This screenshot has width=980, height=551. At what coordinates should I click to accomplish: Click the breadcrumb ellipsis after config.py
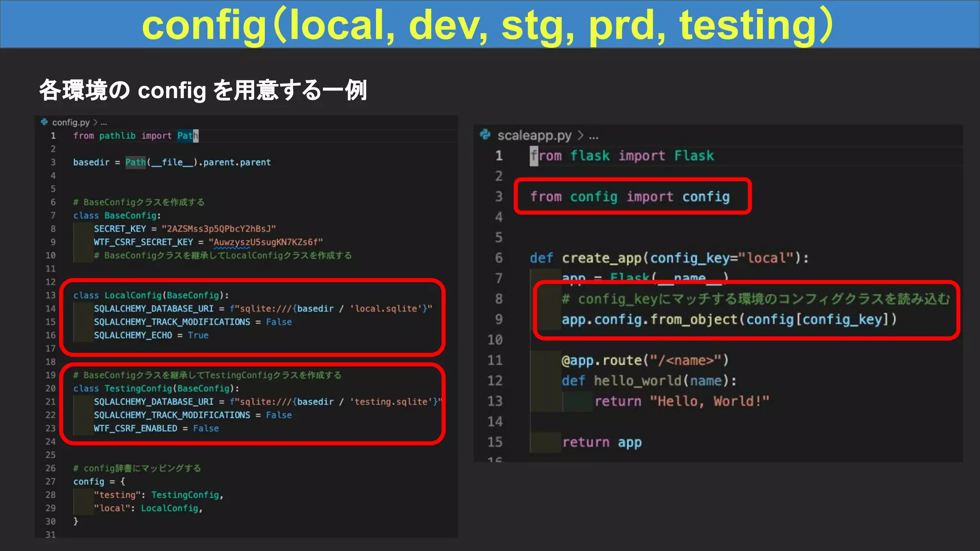[x=104, y=123]
